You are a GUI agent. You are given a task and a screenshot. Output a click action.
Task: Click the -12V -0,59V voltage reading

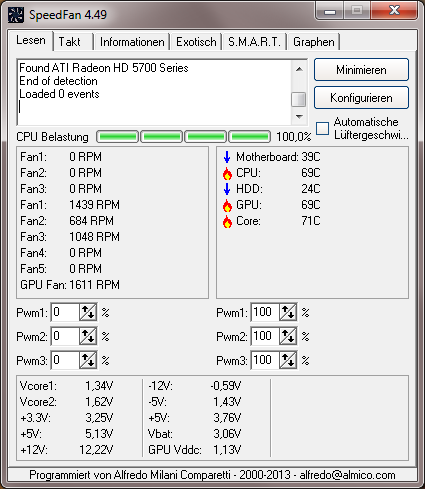click(x=195, y=386)
